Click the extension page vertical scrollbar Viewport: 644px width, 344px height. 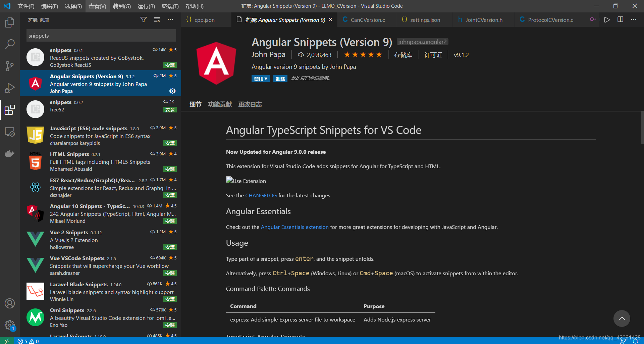point(642,128)
